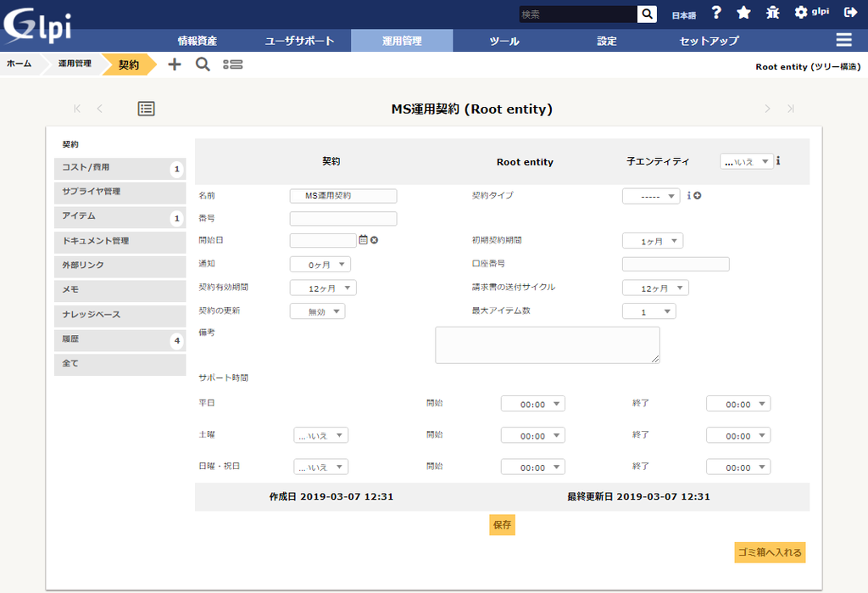The width and height of the screenshot is (868, 593).
Task: Save the contract with the 保存 button
Action: (x=502, y=524)
